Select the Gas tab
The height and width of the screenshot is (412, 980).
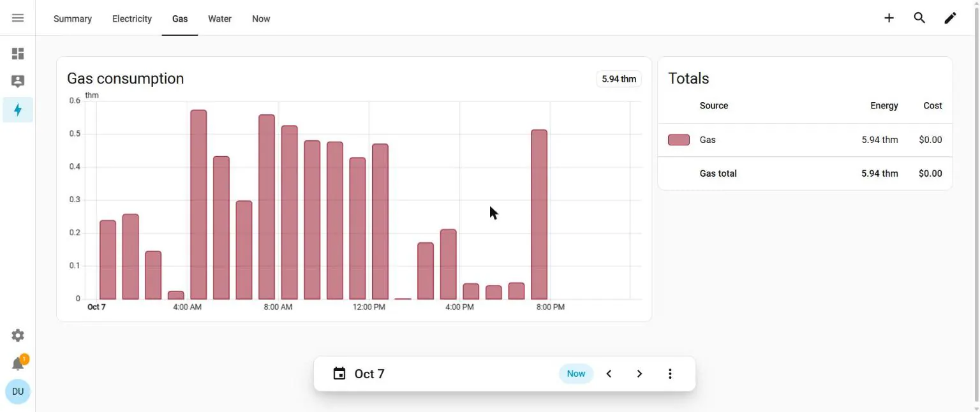pyautogui.click(x=180, y=18)
